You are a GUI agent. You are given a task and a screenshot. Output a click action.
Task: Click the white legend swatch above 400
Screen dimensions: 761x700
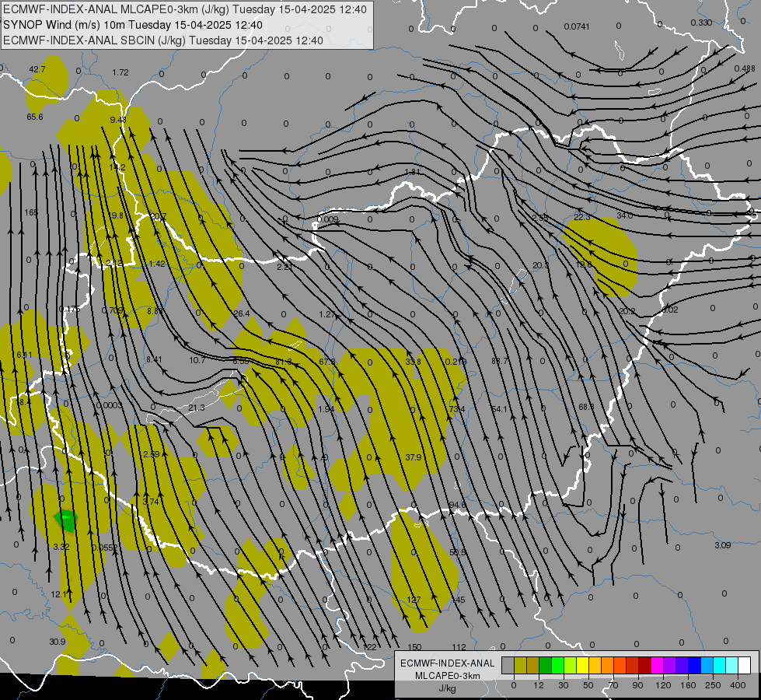point(745,665)
